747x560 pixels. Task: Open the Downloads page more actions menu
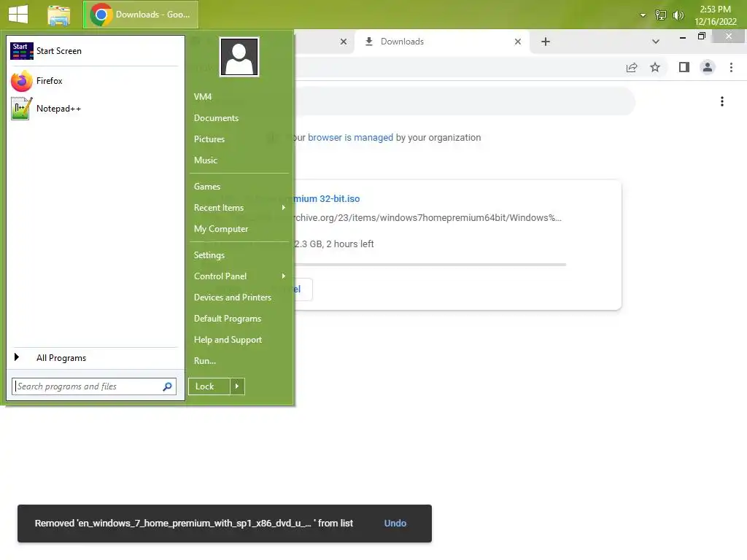pyautogui.click(x=722, y=101)
